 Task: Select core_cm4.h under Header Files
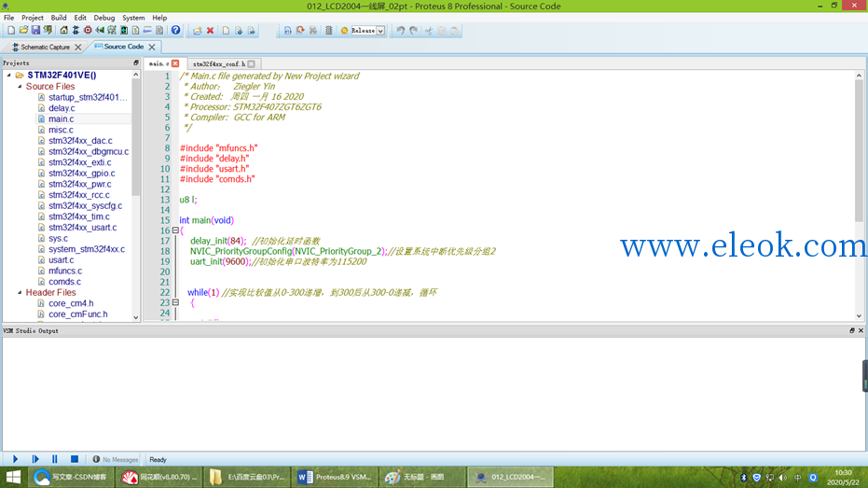click(71, 303)
